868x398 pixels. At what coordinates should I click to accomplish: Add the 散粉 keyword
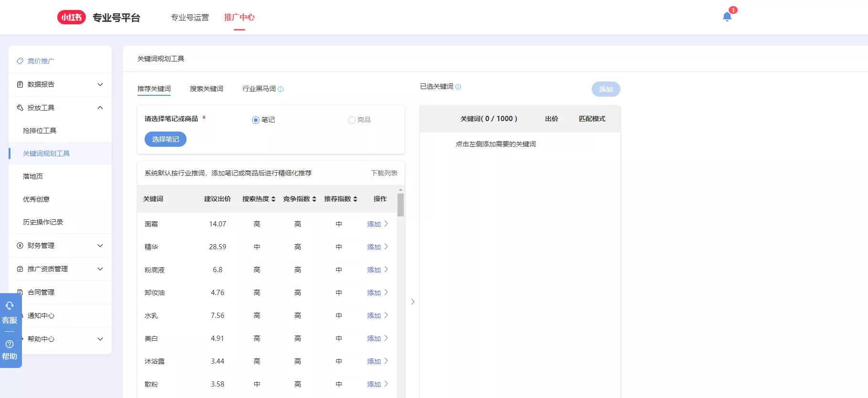click(377, 384)
